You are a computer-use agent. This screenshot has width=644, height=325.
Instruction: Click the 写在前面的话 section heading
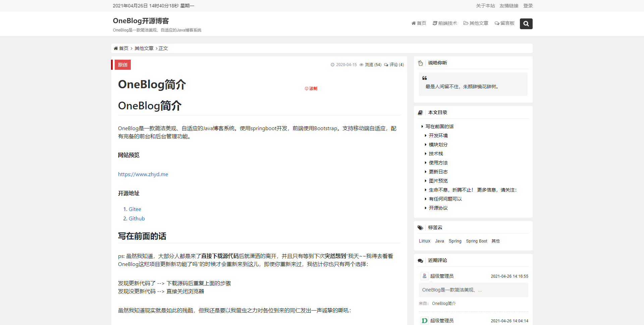[142, 236]
